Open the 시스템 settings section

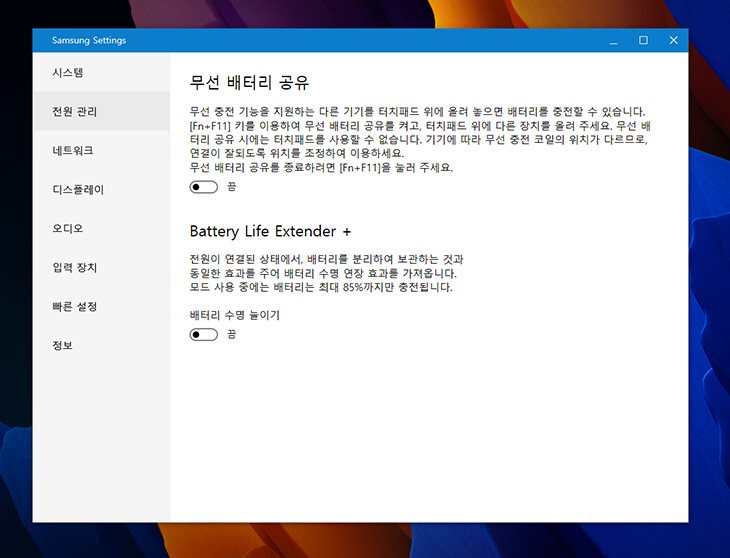(x=101, y=73)
